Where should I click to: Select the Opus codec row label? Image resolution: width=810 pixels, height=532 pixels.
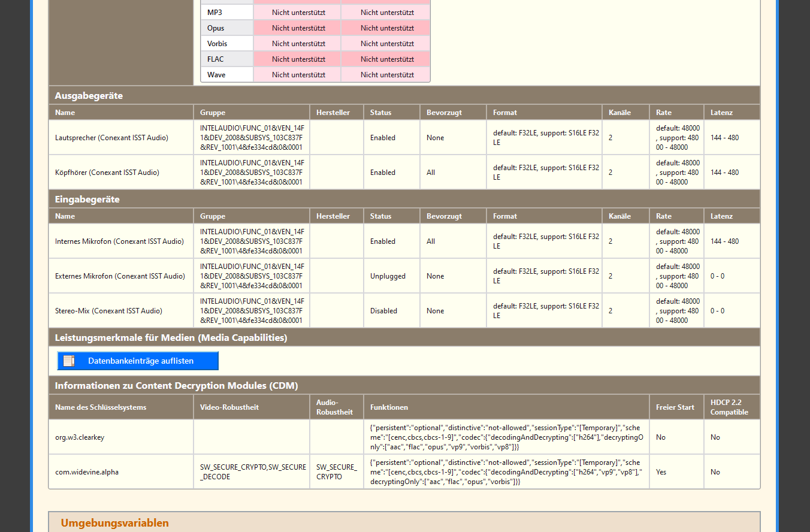pyautogui.click(x=216, y=28)
